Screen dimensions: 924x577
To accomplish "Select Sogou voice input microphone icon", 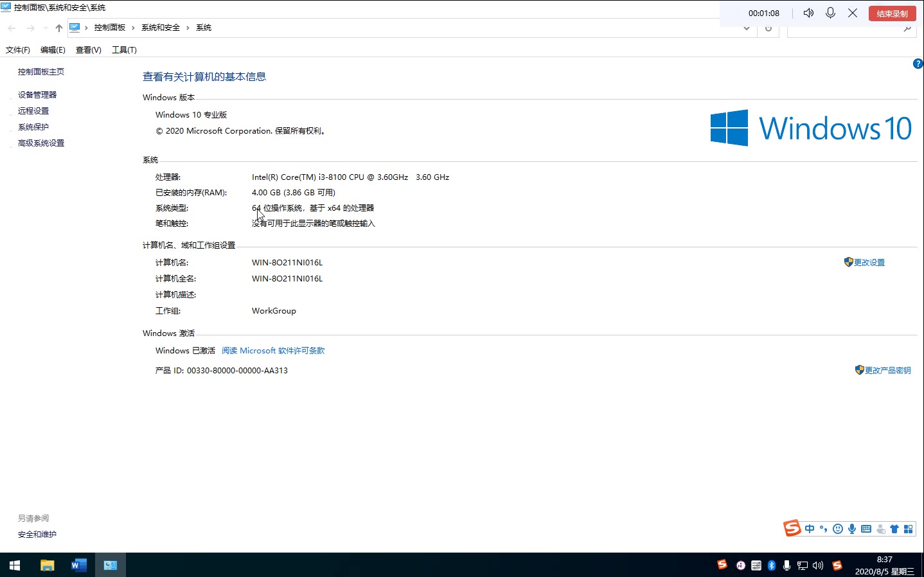I will (x=852, y=529).
